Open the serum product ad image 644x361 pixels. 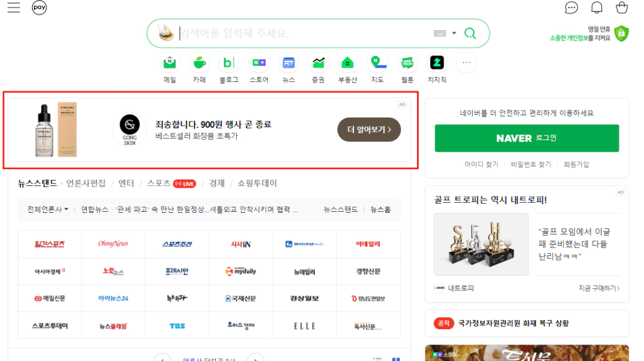click(56, 130)
